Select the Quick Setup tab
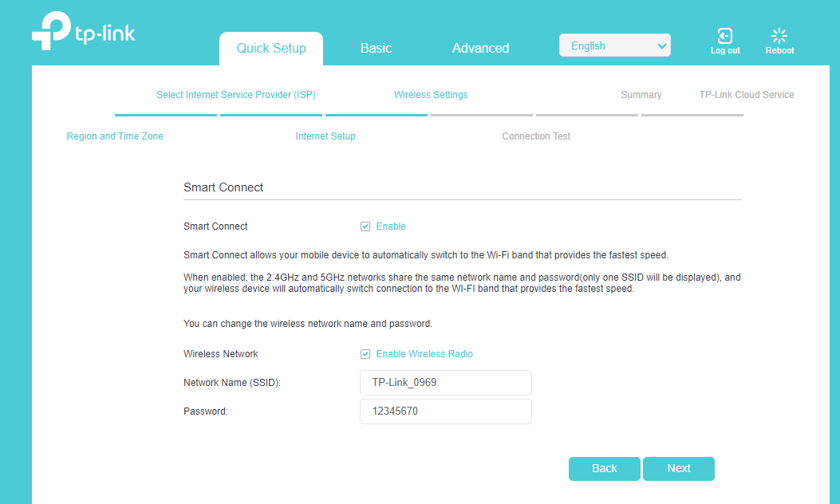This screenshot has height=504, width=840. [x=271, y=49]
